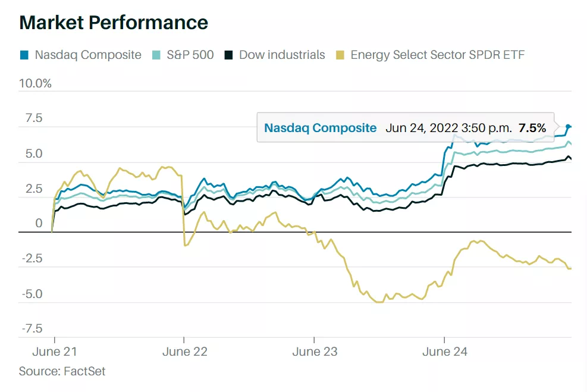
Task: Select the June 23 x-axis label
Action: [x=315, y=352]
